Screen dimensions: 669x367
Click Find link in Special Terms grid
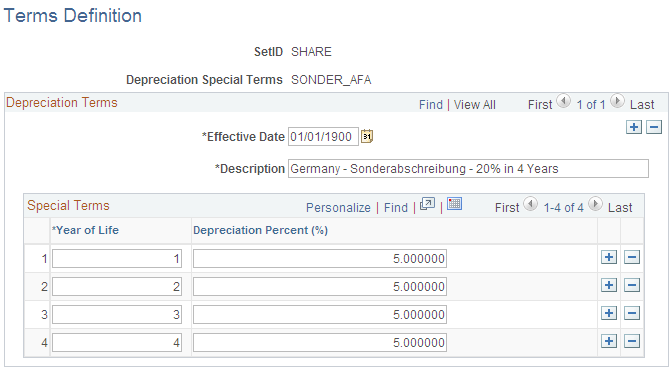pyautogui.click(x=396, y=208)
